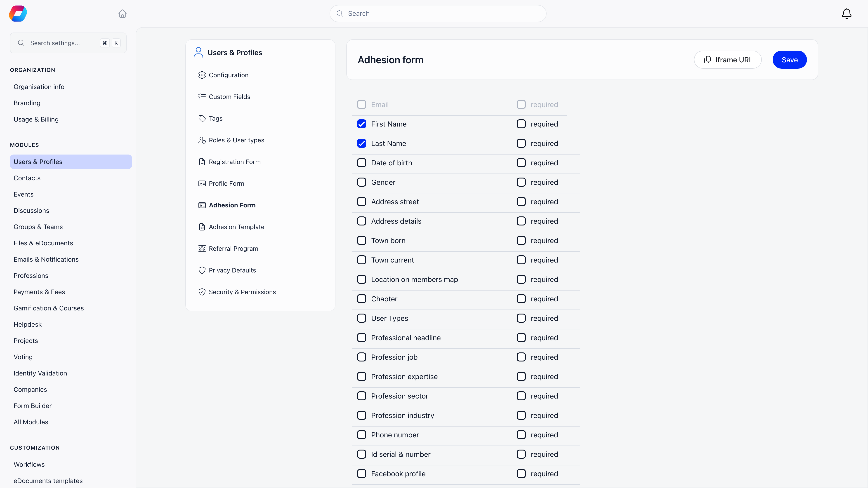
Task: Open the Profile Form page
Action: click(x=226, y=183)
